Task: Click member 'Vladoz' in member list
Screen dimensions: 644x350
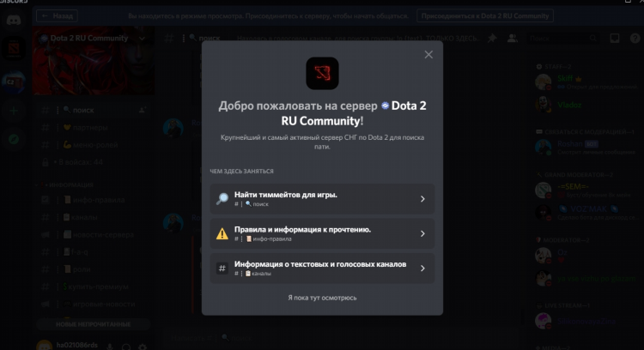Action: pyautogui.click(x=586, y=105)
